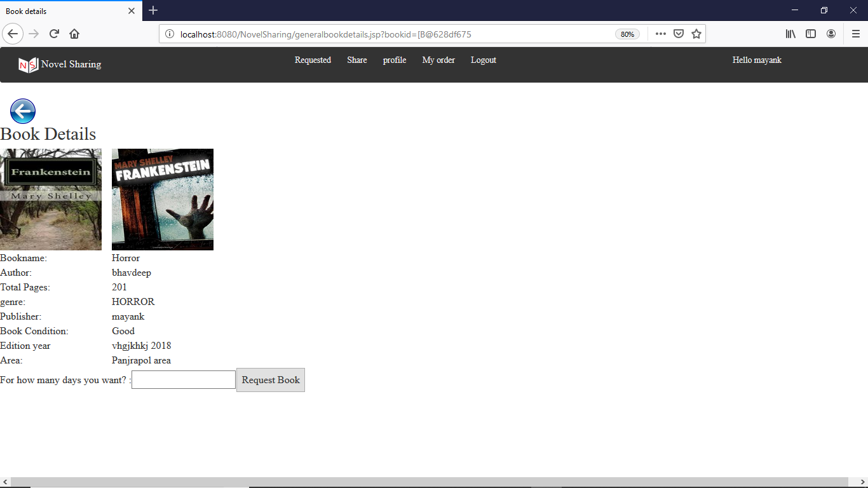Close the Book details tab
This screenshot has height=488, width=868.
pos(132,11)
